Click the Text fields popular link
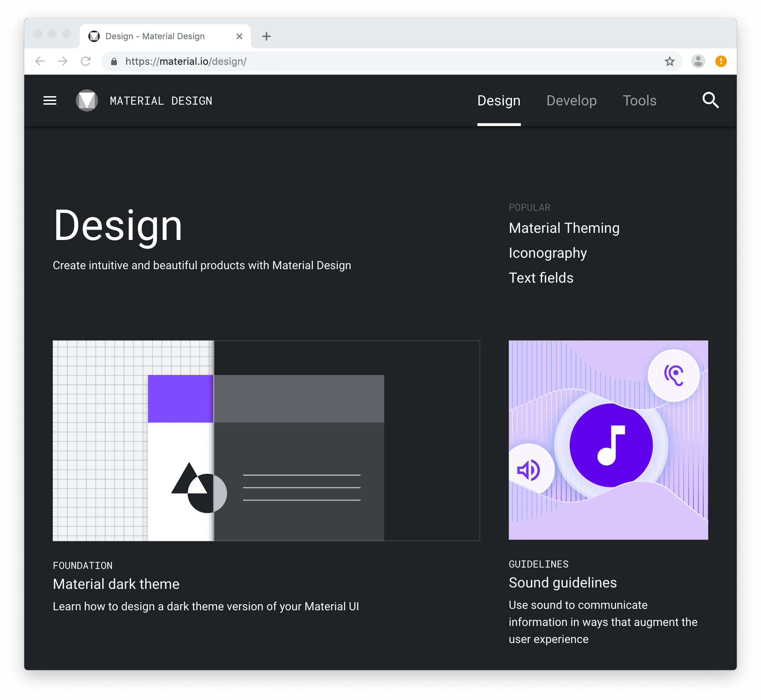The width and height of the screenshot is (761, 700). coord(540,277)
